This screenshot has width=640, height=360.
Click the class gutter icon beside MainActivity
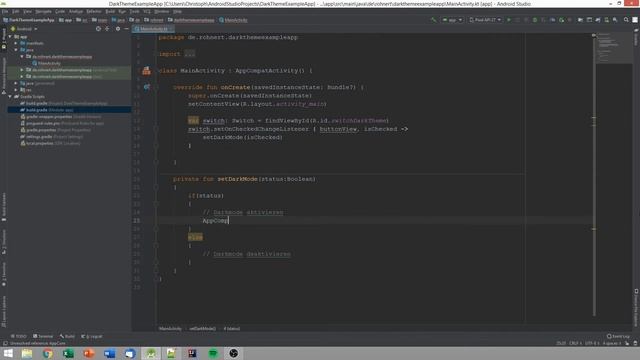pyautogui.click(x=147, y=71)
